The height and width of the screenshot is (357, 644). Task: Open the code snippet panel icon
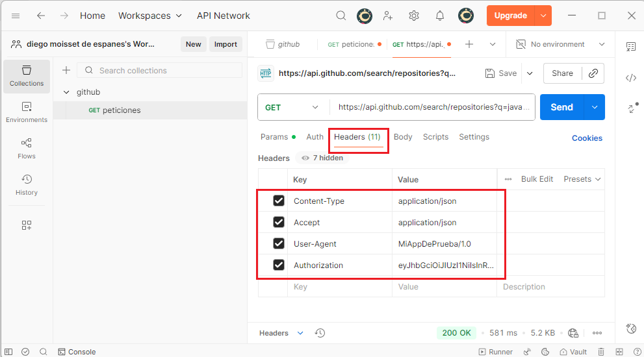point(630,78)
